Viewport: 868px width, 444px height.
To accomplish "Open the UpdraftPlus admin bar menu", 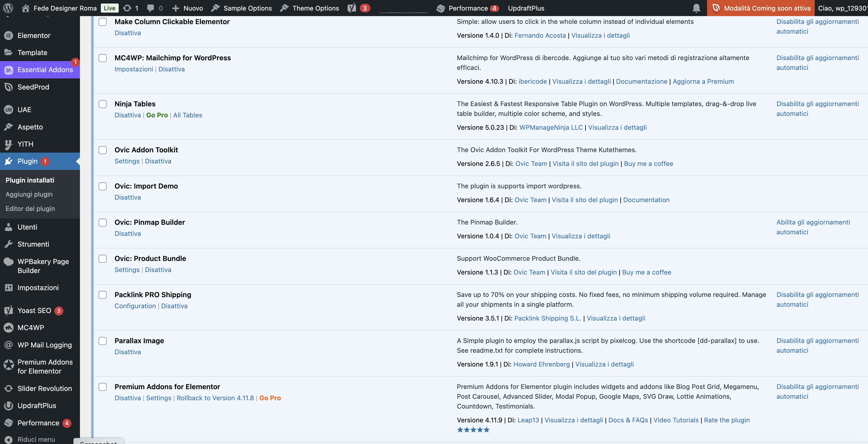I will click(526, 8).
